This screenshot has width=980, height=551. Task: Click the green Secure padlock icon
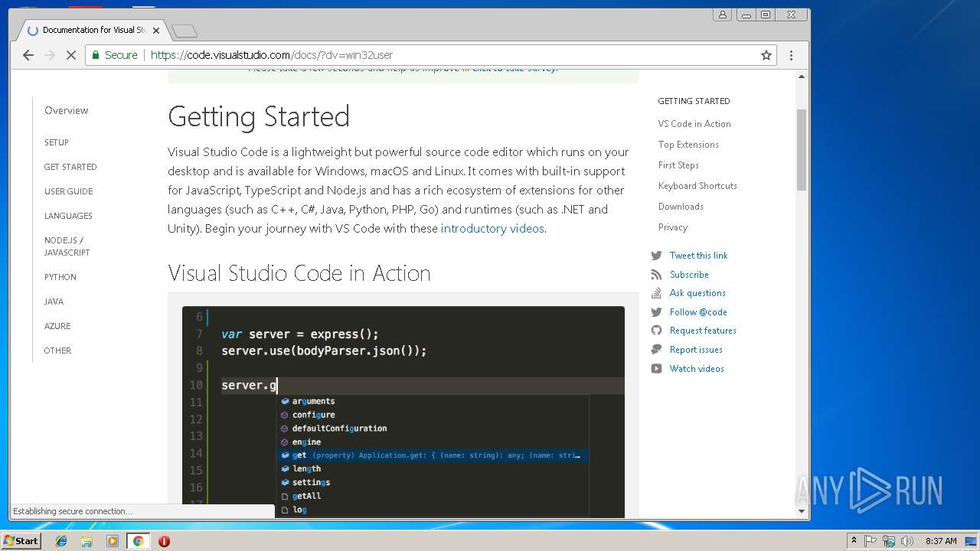[x=96, y=55]
